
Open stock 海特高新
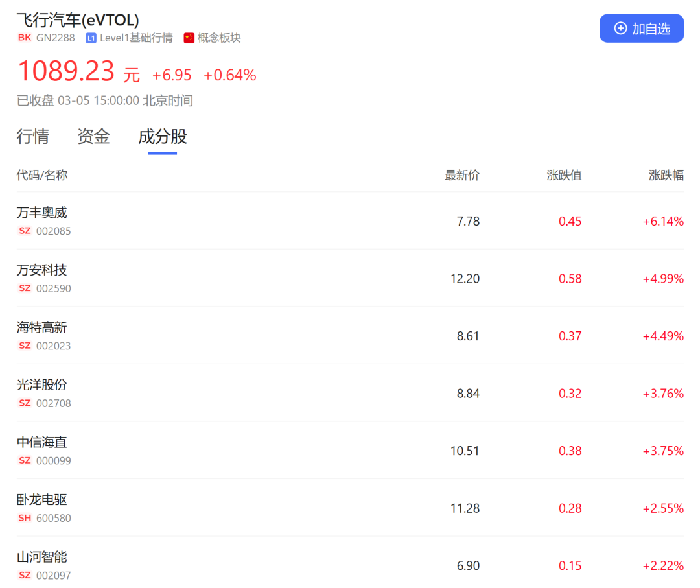point(41,327)
